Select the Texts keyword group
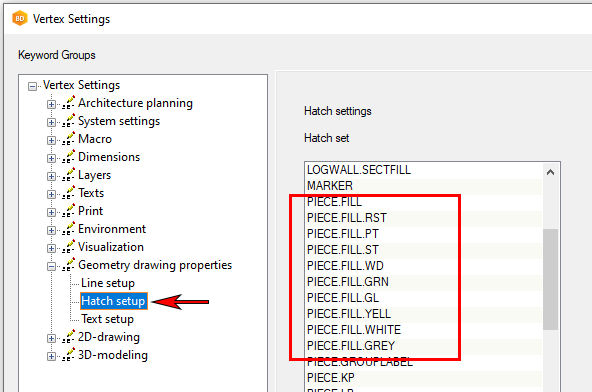The image size is (592, 392). point(91,193)
